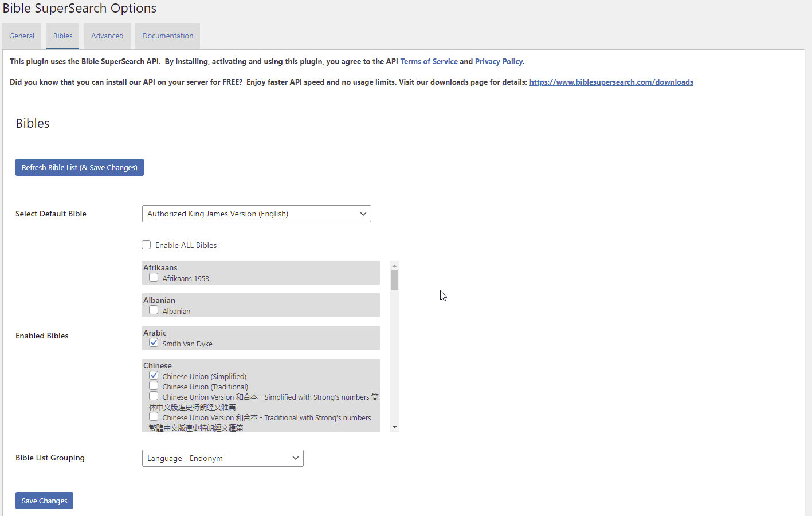This screenshot has width=812, height=516.
Task: Click the Enabled Bibles label
Action: pos(42,336)
